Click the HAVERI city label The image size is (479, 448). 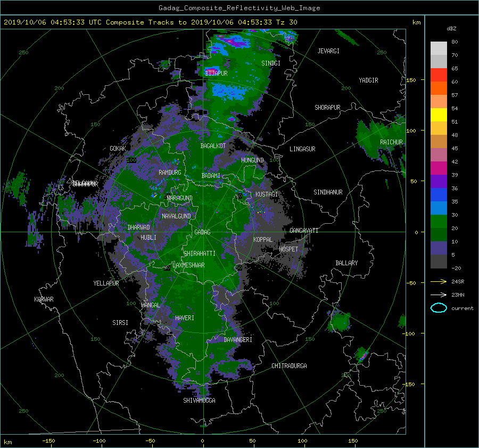185,318
